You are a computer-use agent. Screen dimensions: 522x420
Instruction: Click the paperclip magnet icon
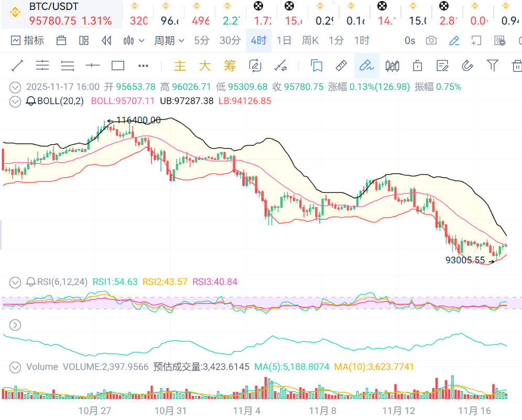pyautogui.click(x=467, y=66)
